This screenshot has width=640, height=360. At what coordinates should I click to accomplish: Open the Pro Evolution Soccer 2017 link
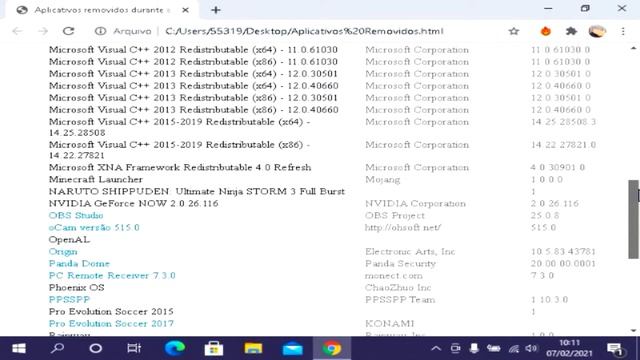click(x=111, y=324)
